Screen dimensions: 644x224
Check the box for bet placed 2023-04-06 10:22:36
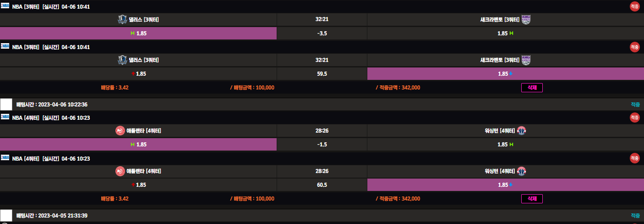6,104
